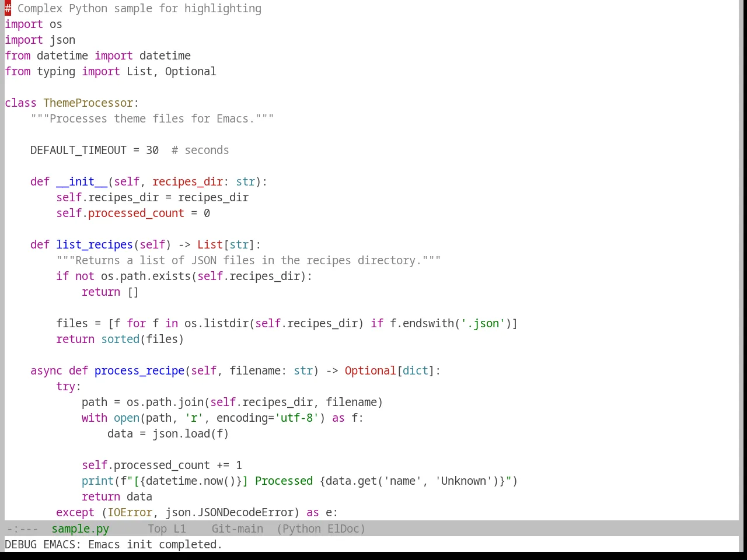Click the __init__ method name

(x=82, y=181)
